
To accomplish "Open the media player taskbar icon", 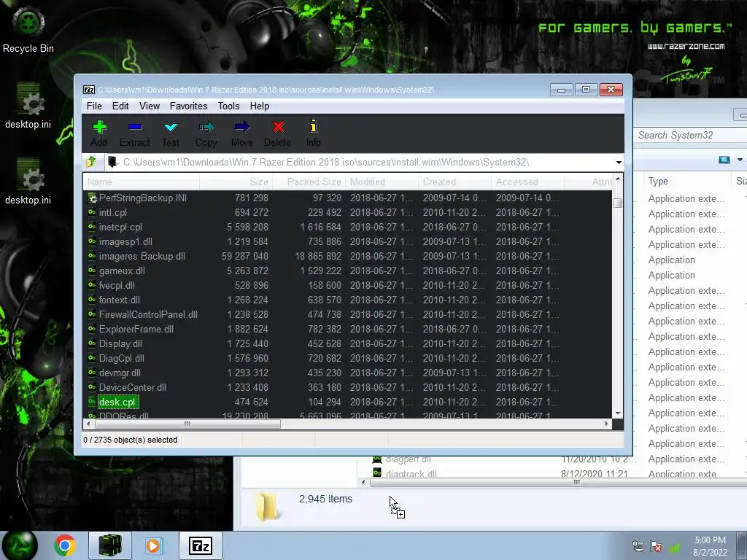I will coord(154,545).
